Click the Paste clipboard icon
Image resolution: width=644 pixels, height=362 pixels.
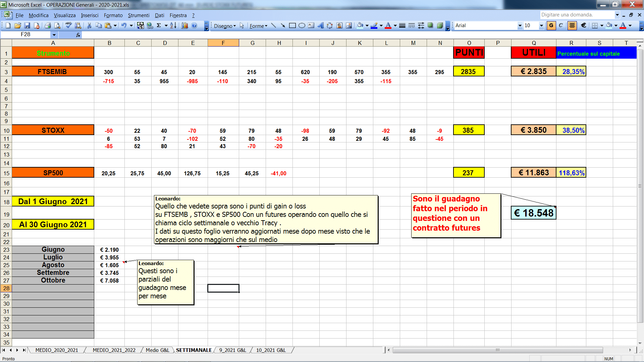(x=108, y=25)
